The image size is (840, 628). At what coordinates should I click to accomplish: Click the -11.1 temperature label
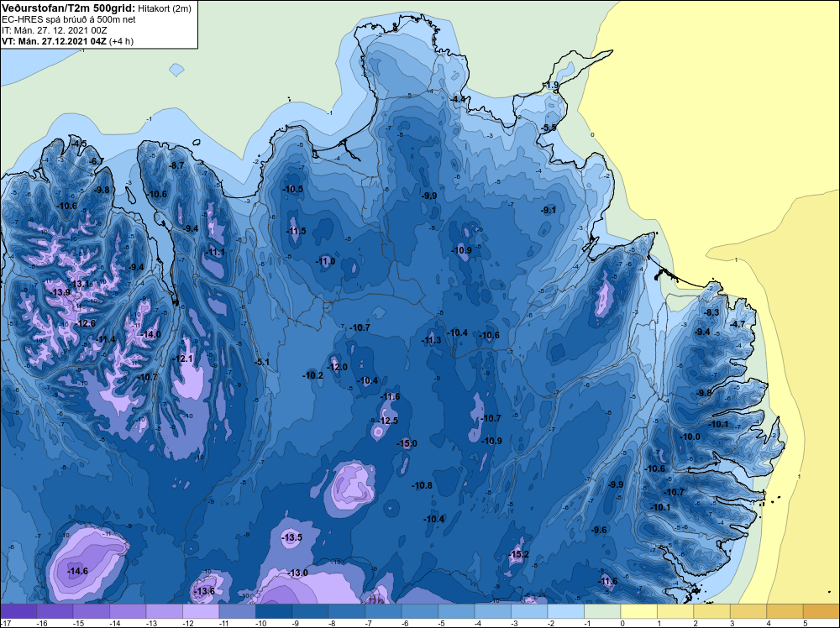tap(215, 252)
